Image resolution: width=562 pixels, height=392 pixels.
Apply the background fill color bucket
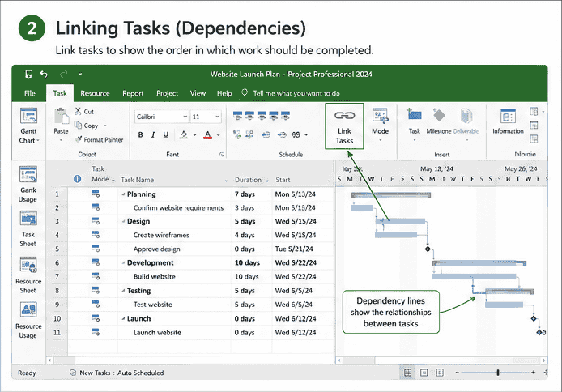(x=184, y=134)
